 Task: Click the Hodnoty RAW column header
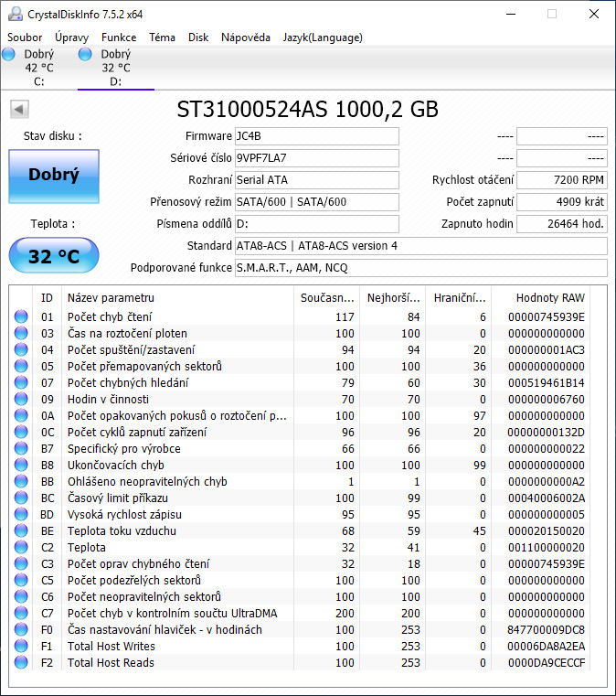549,297
